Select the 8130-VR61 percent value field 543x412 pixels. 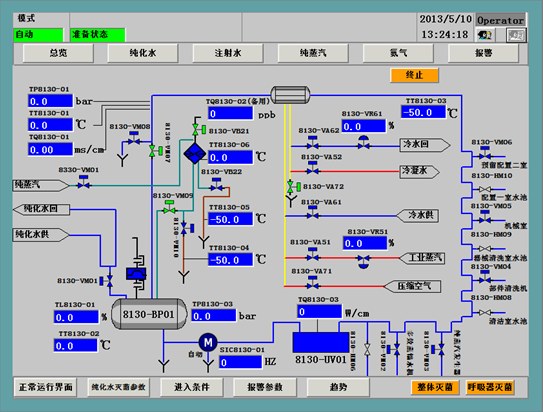pos(363,126)
